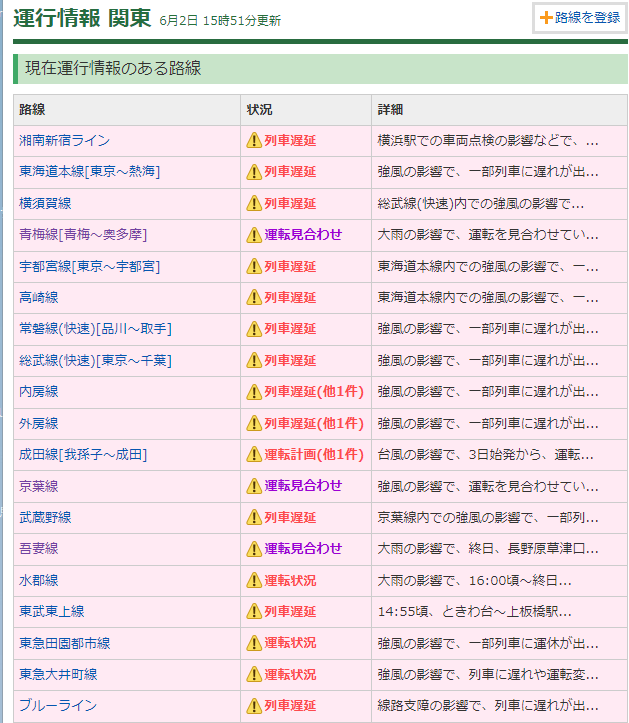
Task: Open the 東海道本線[東京～熱海] link
Action: (x=89, y=172)
